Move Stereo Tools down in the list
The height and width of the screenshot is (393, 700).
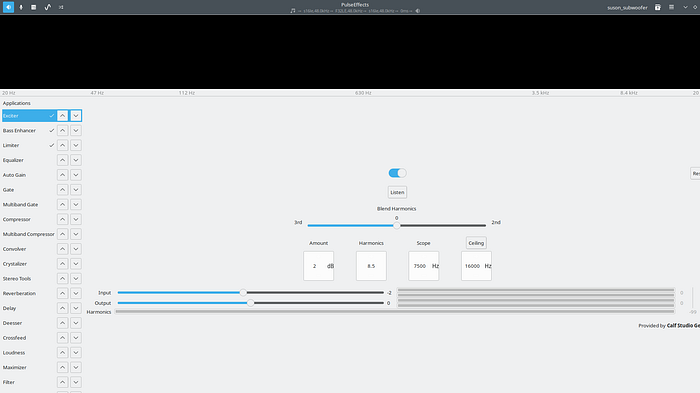coord(76,278)
